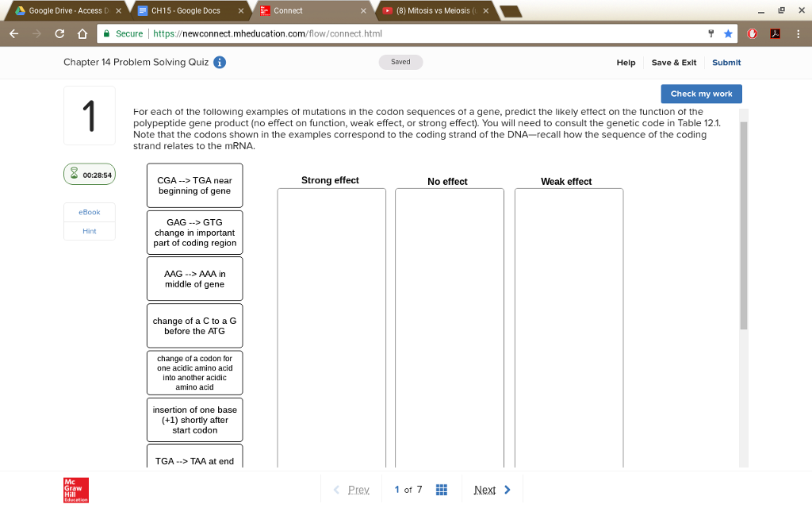Screen dimensions: 812x508
Task: Click the Adobe PDF extension icon
Action: pyautogui.click(x=775, y=33)
